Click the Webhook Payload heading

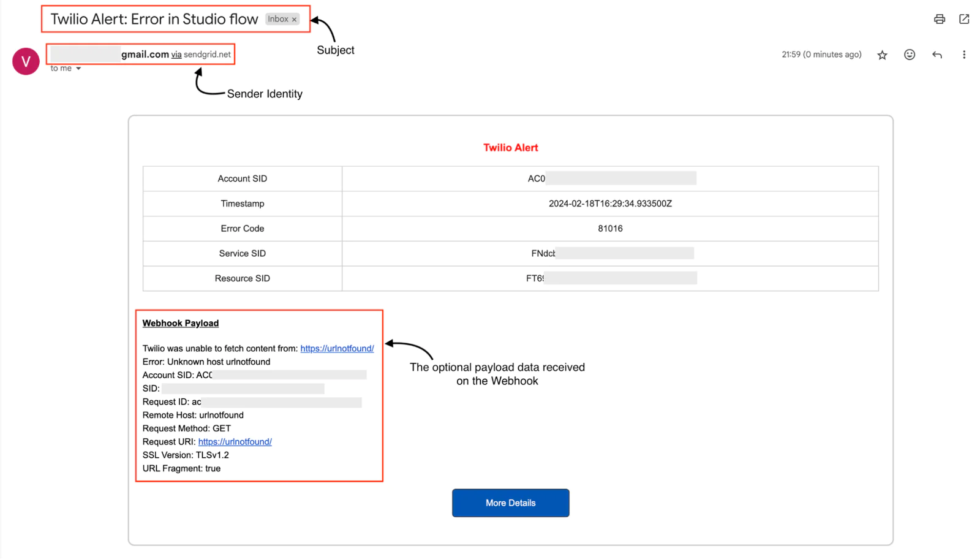click(x=181, y=323)
